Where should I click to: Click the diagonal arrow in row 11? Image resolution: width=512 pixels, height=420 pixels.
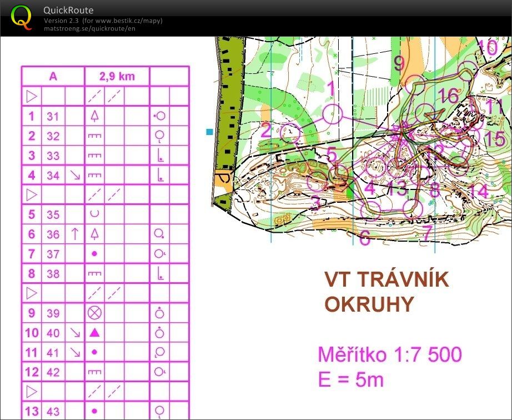(x=75, y=352)
